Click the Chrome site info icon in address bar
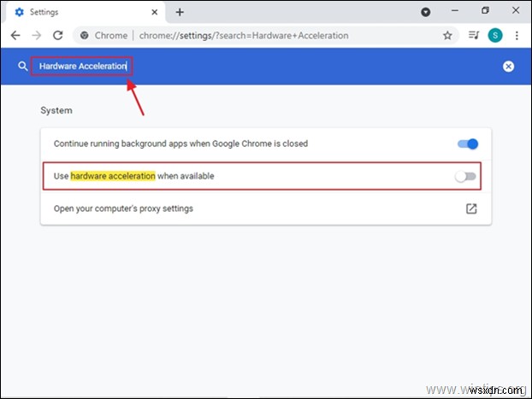Screen dimensions: 532x399 point(85,35)
